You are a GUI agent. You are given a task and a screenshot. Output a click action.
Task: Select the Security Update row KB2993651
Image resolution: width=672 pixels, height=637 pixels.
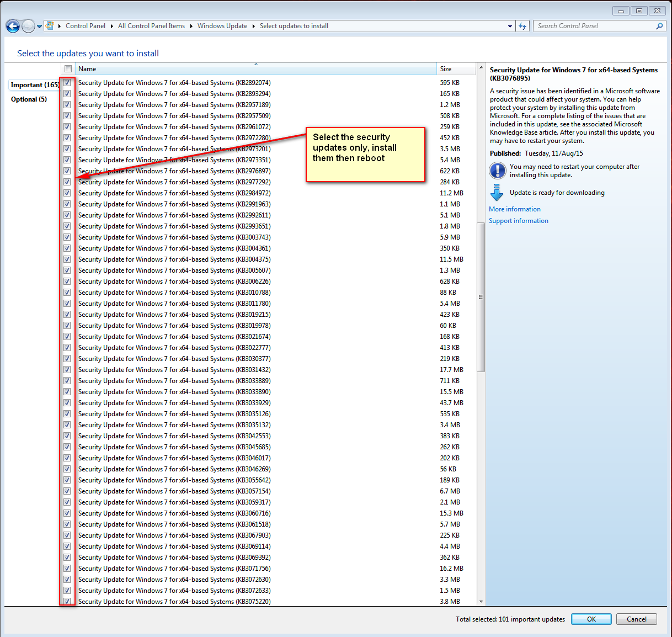tap(269, 226)
